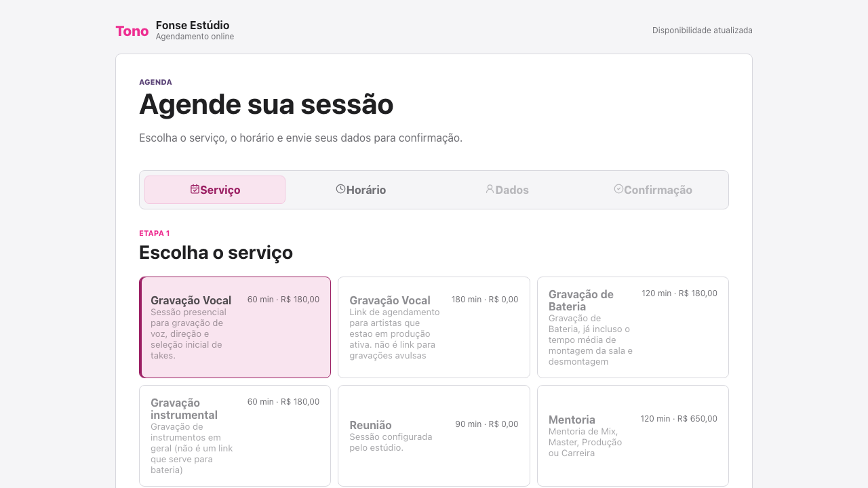The height and width of the screenshot is (488, 868).
Task: Go to the Dados step tab
Action: tap(507, 190)
